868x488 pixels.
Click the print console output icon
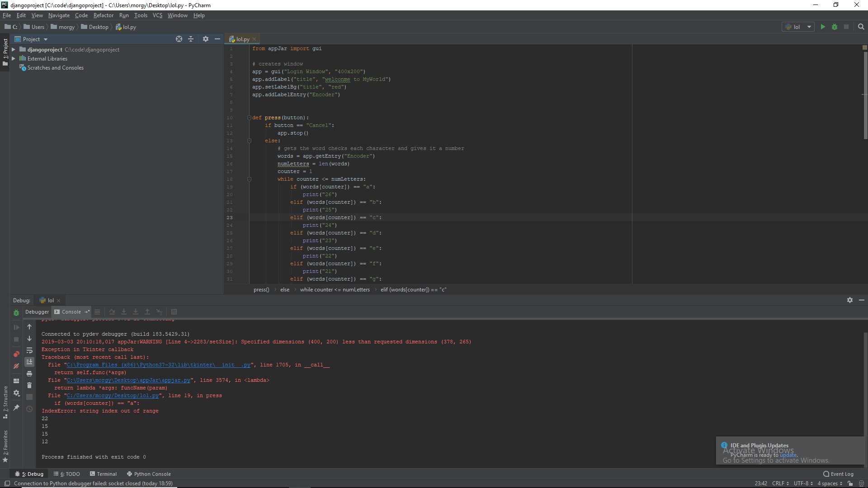pos(29,374)
